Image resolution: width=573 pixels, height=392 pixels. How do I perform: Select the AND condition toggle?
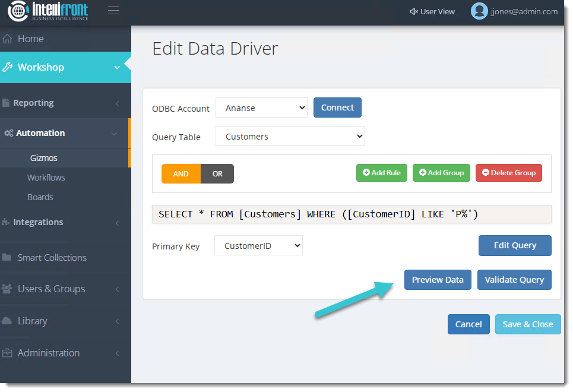coord(181,174)
